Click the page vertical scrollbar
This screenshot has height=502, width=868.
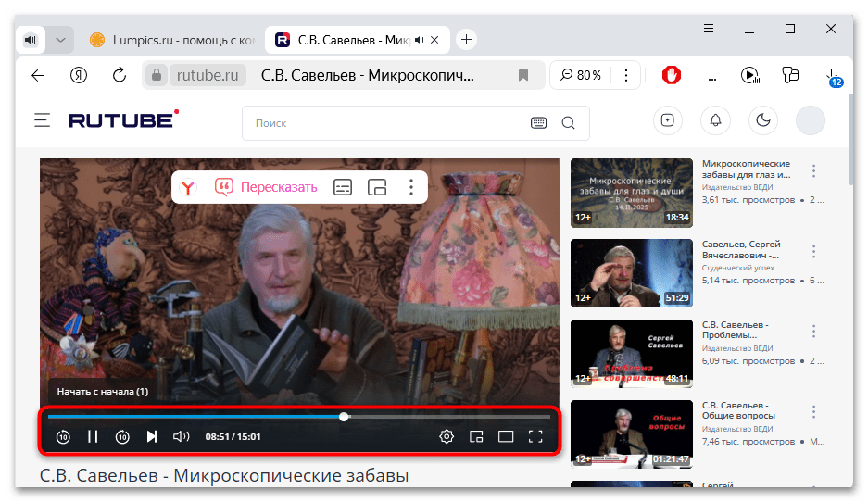click(x=850, y=140)
